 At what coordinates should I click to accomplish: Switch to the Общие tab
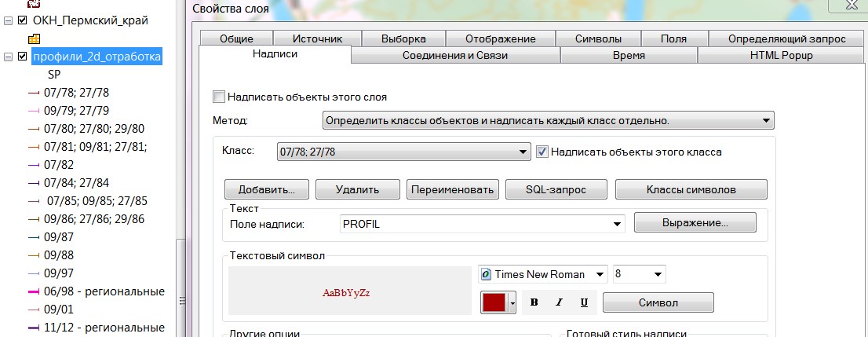236,38
